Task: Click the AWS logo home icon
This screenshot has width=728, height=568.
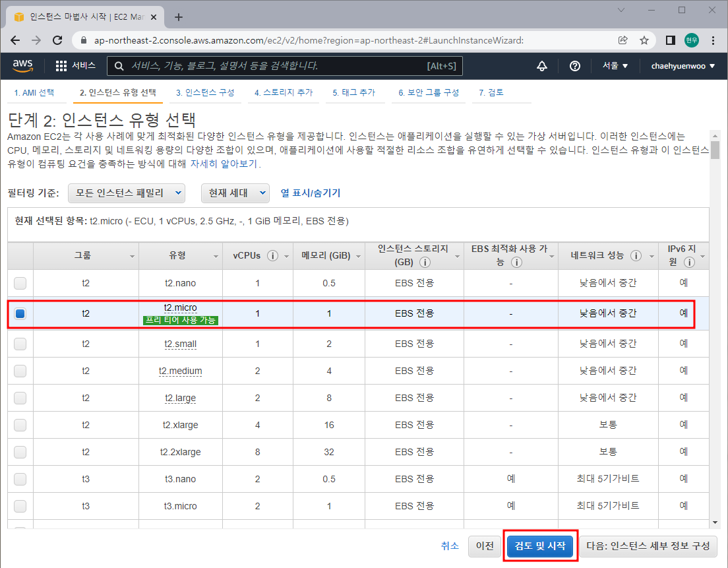Action: [22, 66]
